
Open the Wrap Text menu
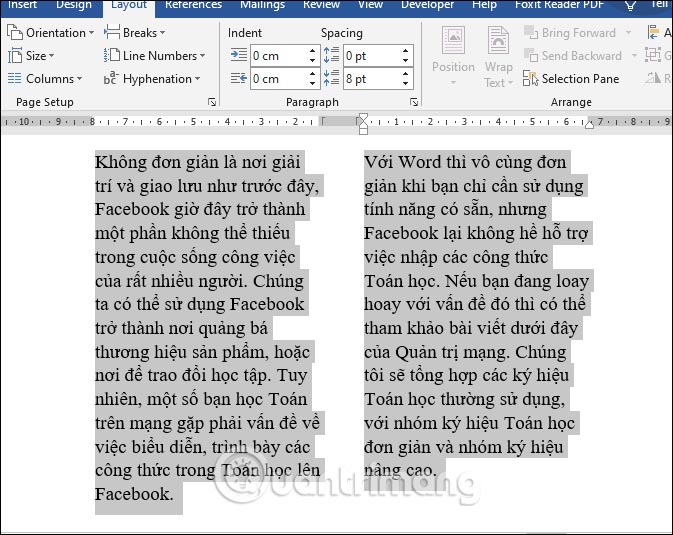point(499,56)
